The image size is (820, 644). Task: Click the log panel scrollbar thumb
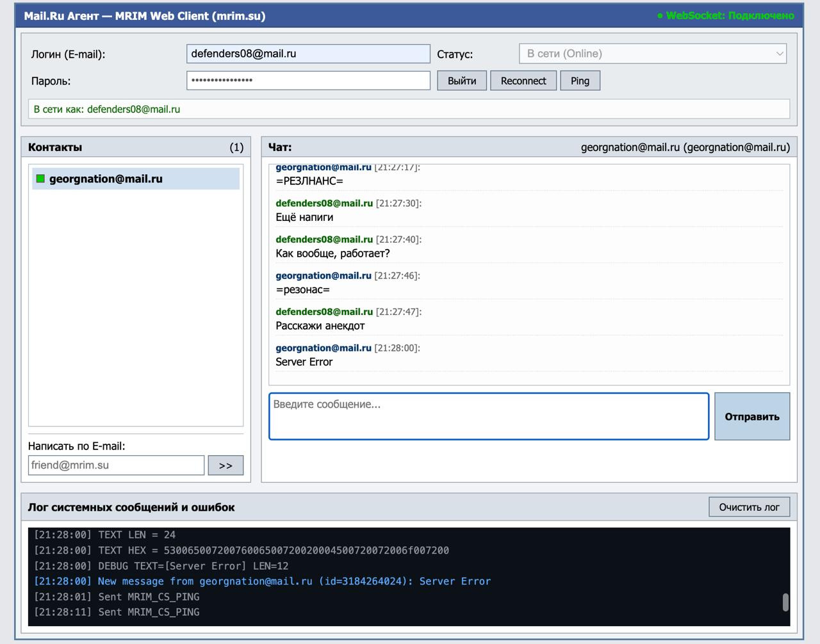[785, 602]
